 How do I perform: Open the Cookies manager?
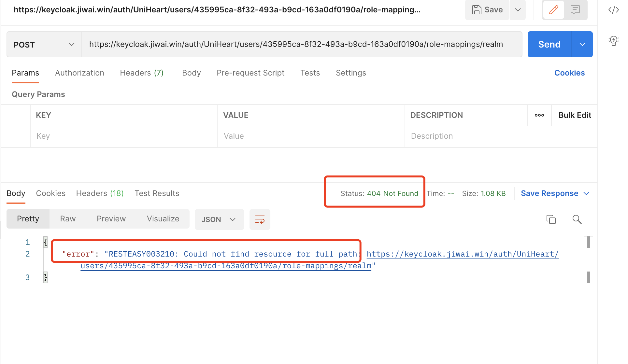coord(569,73)
